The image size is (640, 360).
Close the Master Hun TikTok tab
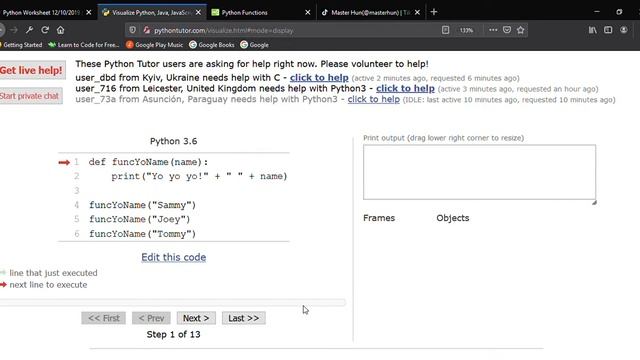click(417, 13)
